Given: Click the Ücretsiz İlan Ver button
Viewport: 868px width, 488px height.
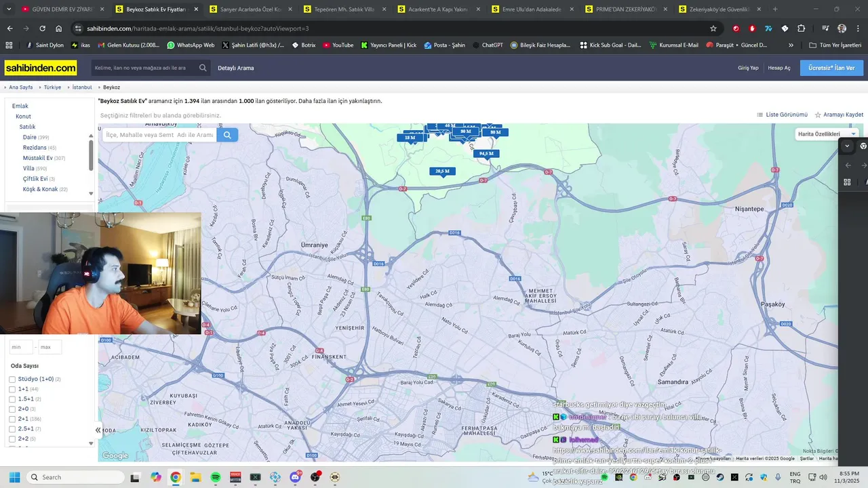Looking at the screenshot, I should (x=831, y=68).
